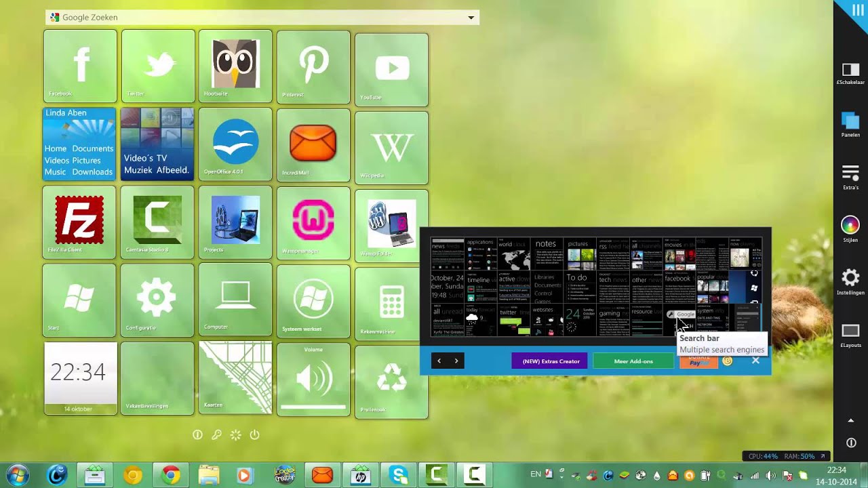868x488 pixels.
Task: Click the Meer Add-ons button
Action: pyautogui.click(x=633, y=361)
